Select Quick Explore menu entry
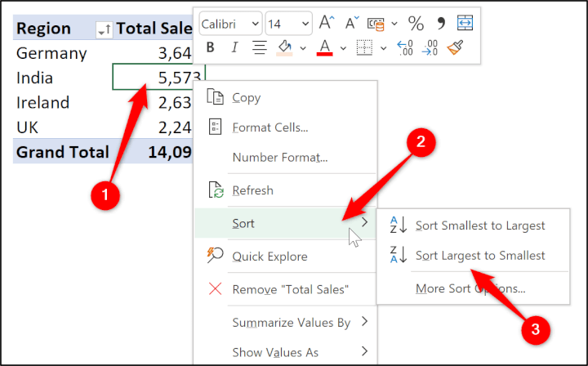This screenshot has height=366, width=588. [285, 257]
